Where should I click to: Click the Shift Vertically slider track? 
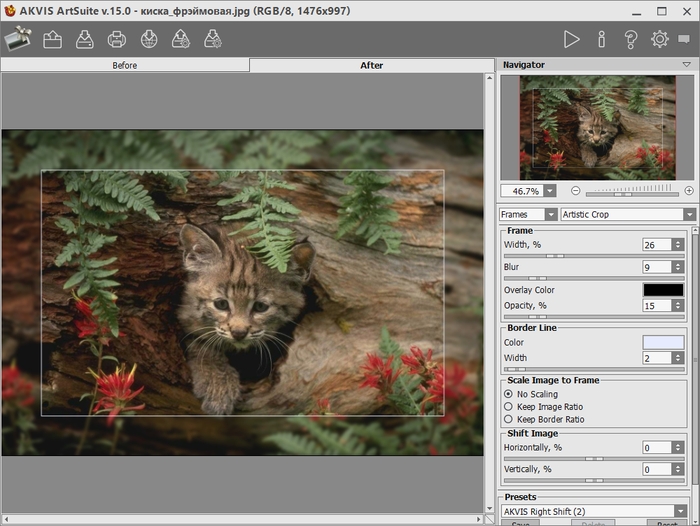coord(594,480)
